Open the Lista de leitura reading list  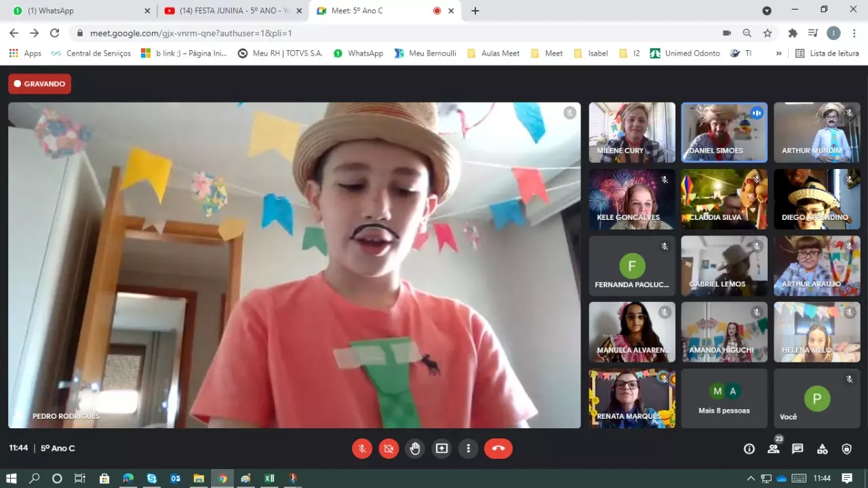point(827,54)
